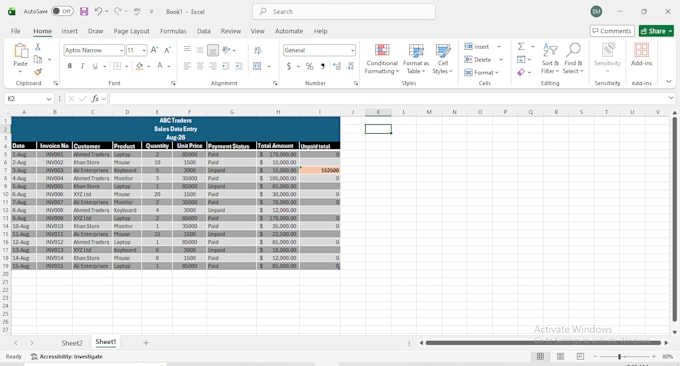
Task: Open the File menu
Action: pos(16,31)
